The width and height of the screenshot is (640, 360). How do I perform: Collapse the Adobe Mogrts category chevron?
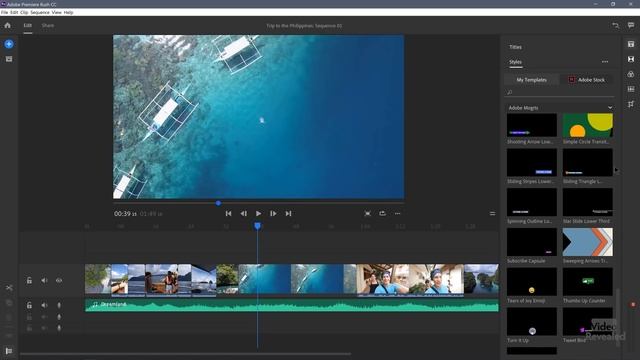tap(610, 108)
